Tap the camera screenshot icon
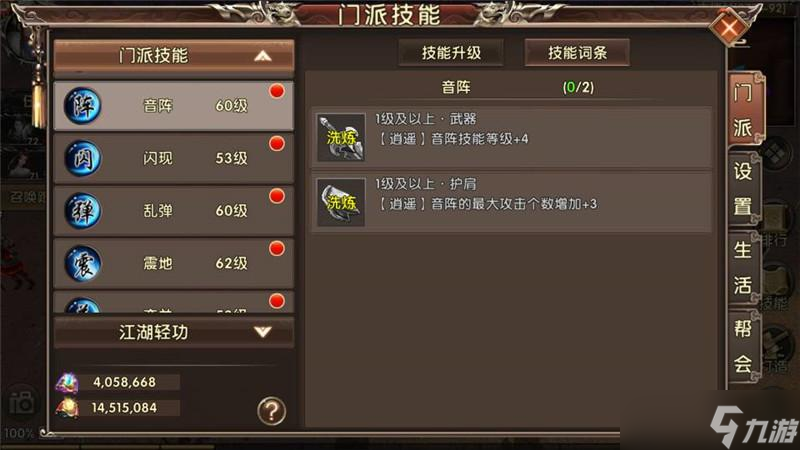This screenshot has width=800, height=450. click(21, 404)
